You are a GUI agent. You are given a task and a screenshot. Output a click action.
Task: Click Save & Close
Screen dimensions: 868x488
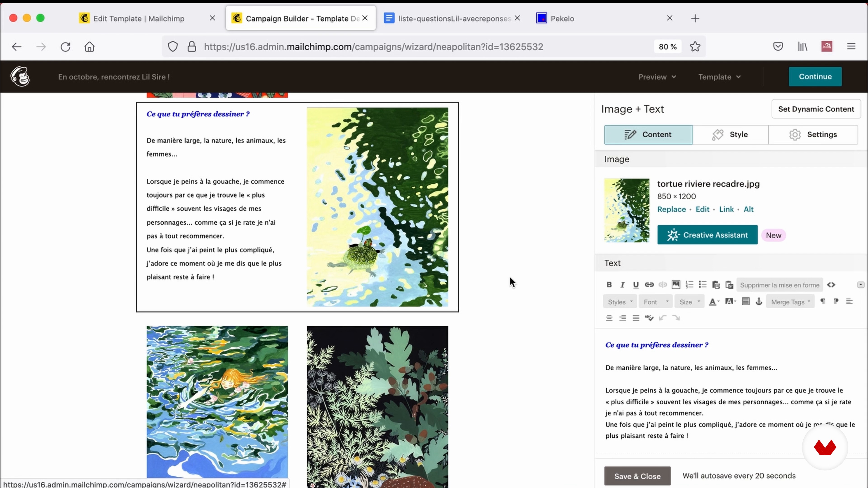637,476
